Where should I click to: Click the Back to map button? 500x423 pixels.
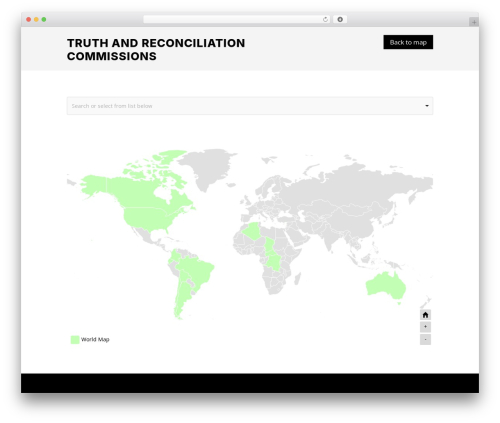tap(408, 42)
